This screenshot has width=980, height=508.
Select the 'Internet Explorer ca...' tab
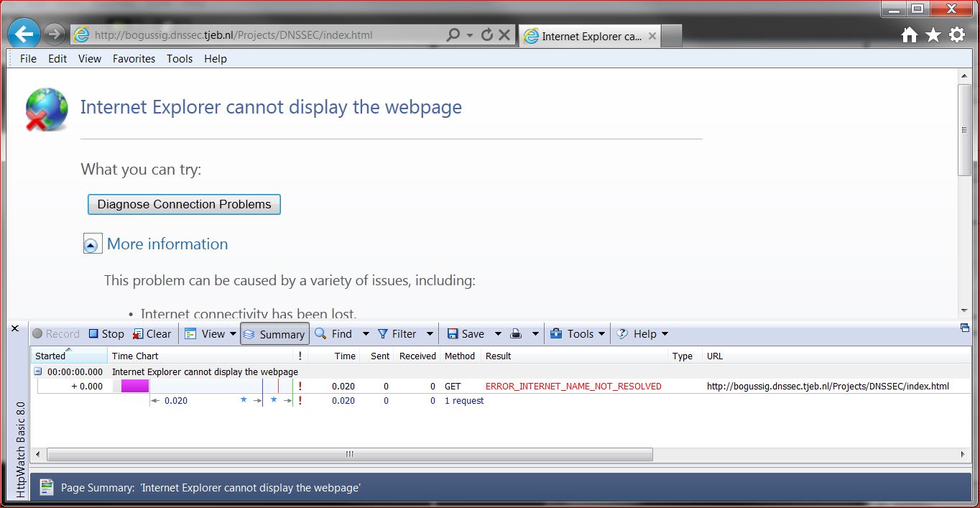point(589,36)
